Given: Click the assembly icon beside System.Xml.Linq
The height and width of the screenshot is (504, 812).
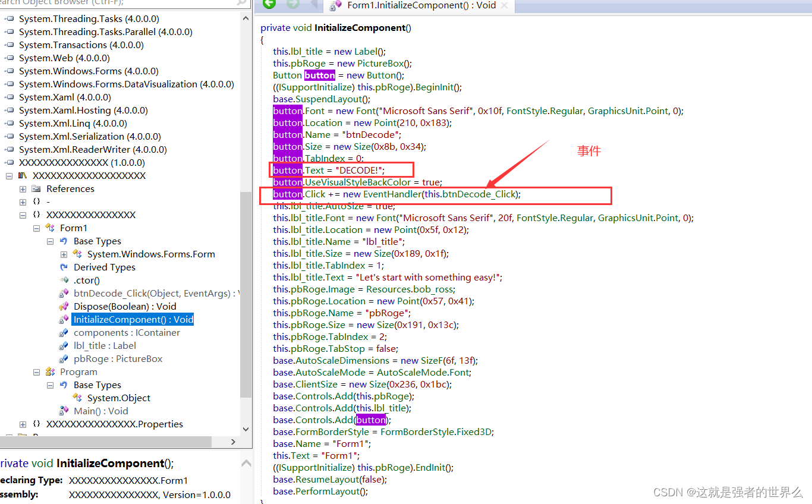Looking at the screenshot, I should pos(10,124).
